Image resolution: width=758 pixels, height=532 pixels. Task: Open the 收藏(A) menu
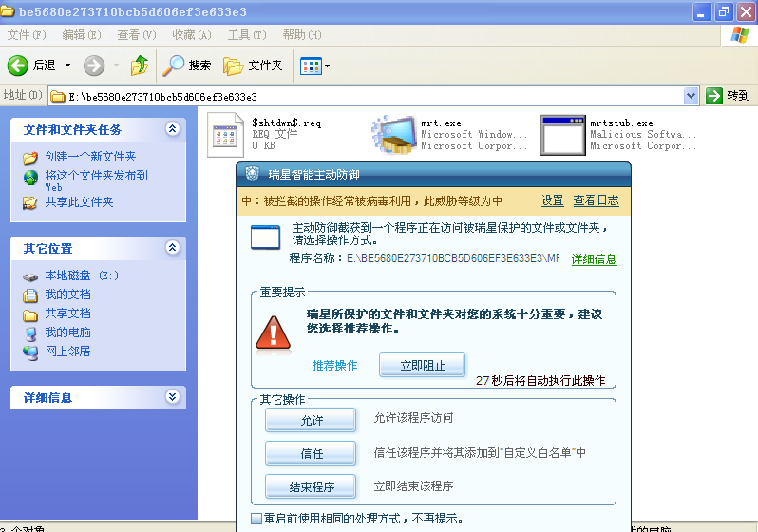point(192,35)
